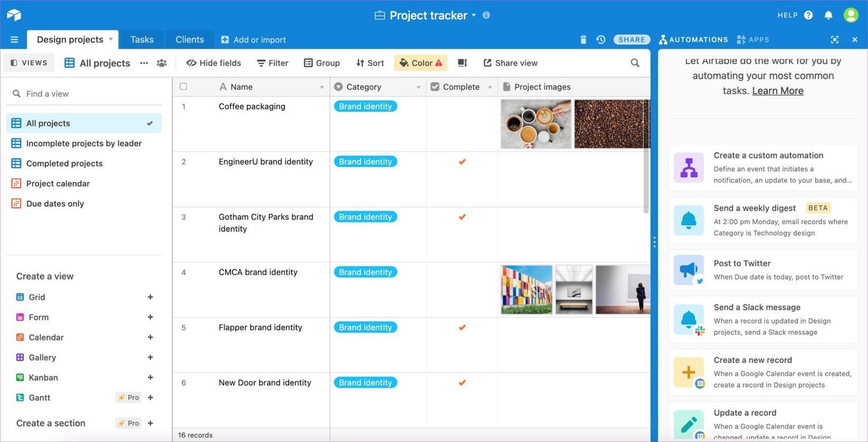Open base revision history icon

pos(600,39)
